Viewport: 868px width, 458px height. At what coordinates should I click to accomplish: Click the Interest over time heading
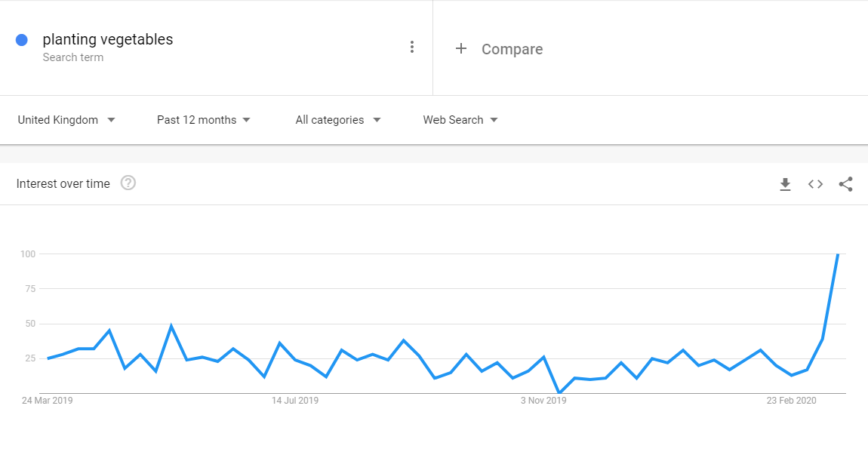[x=63, y=183]
